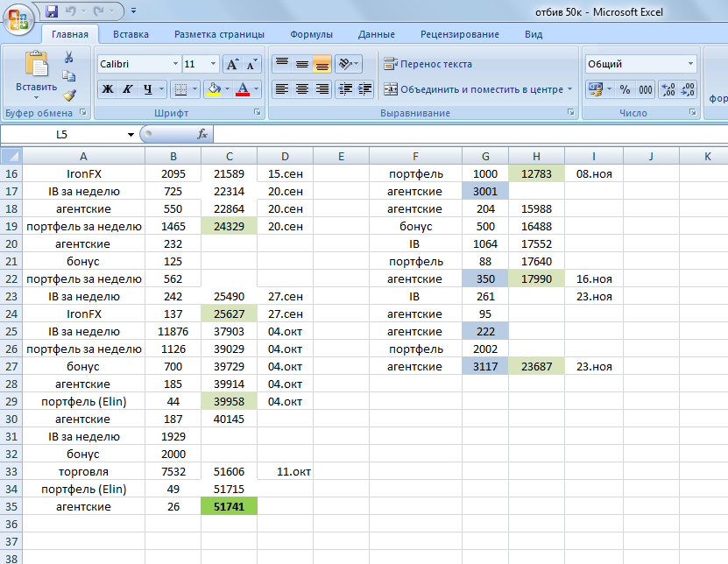
Task: Align text left
Action: 281,89
